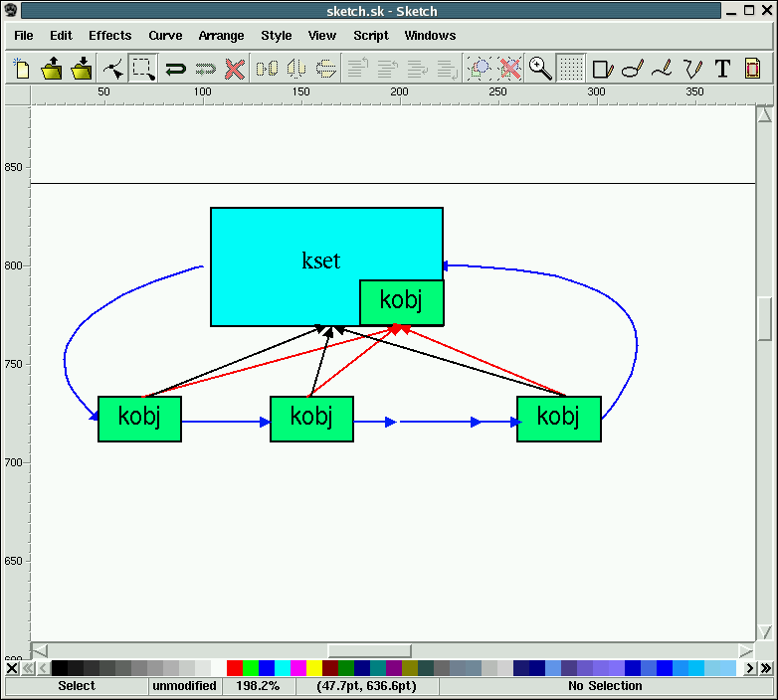The width and height of the screenshot is (778, 700).
Task: Click the no-fill X palette button
Action: point(12,668)
